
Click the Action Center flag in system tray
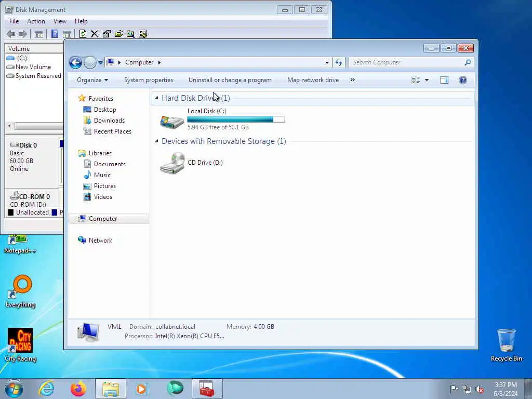coord(454,389)
